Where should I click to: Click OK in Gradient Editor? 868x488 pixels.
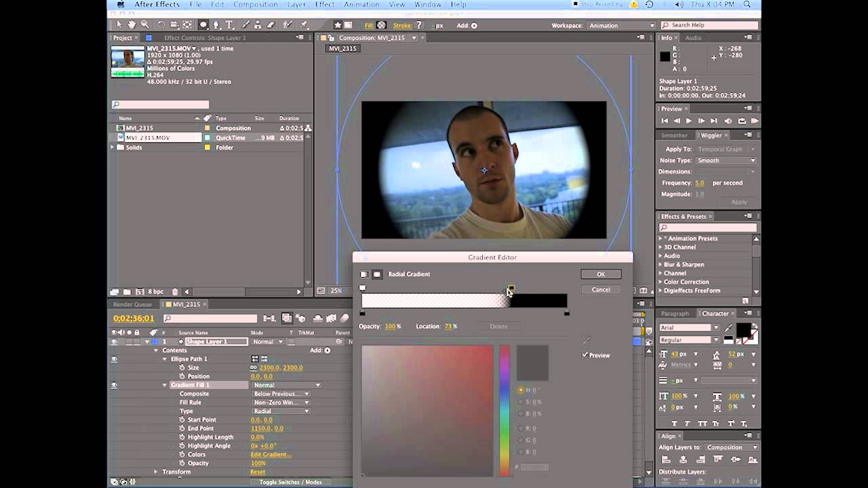click(601, 274)
